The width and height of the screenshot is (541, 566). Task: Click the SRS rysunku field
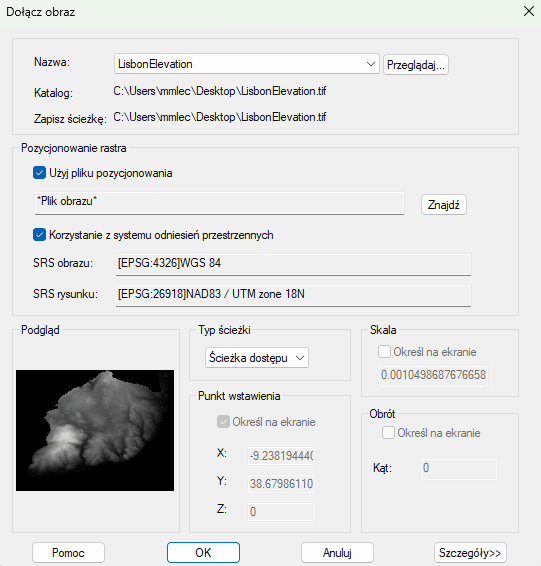coord(293,295)
